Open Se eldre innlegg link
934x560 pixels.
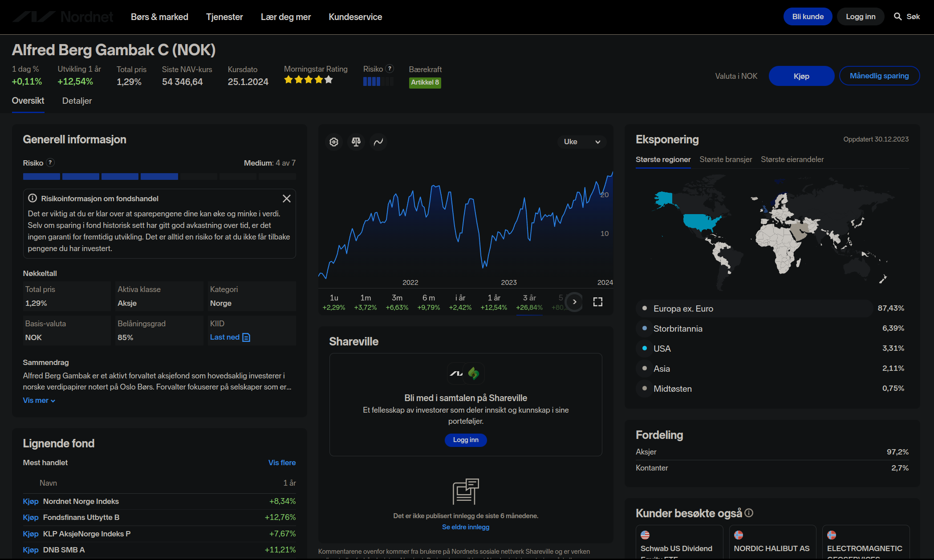click(466, 527)
